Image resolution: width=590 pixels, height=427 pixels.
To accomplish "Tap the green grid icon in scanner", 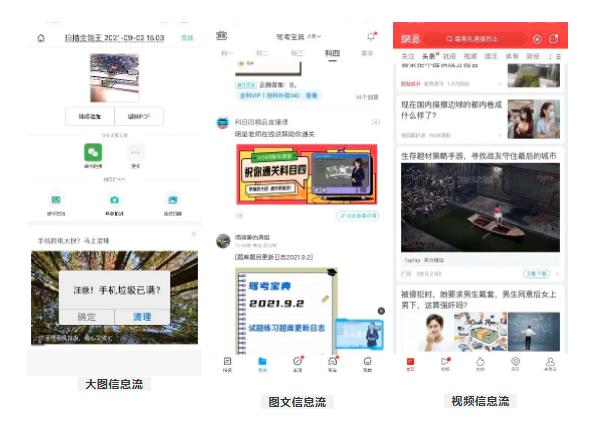I will [56, 200].
